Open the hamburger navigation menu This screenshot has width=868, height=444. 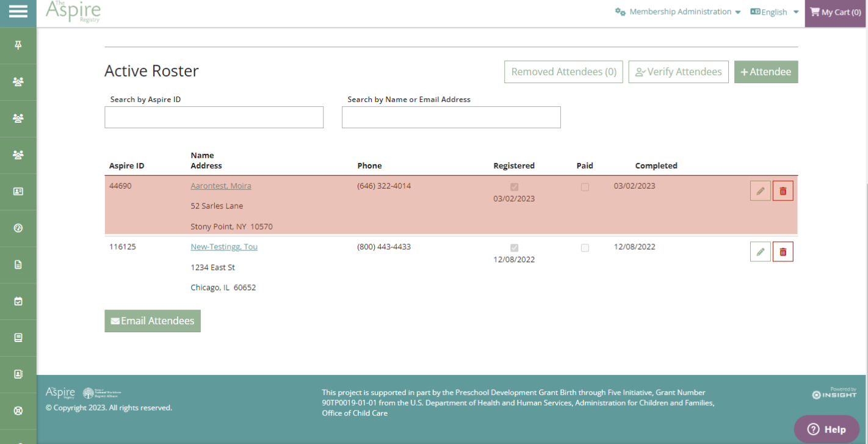[x=18, y=12]
